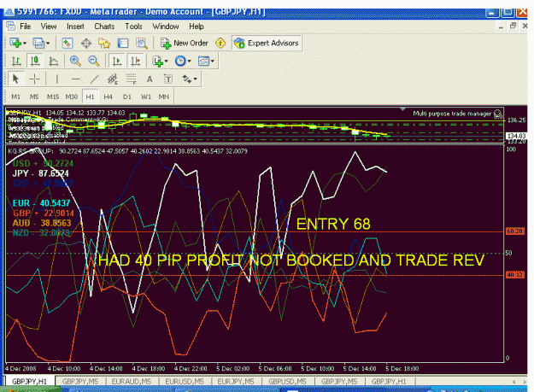Select the H1 timeframe button
Viewport: 534px width, 392px height.
(90, 97)
